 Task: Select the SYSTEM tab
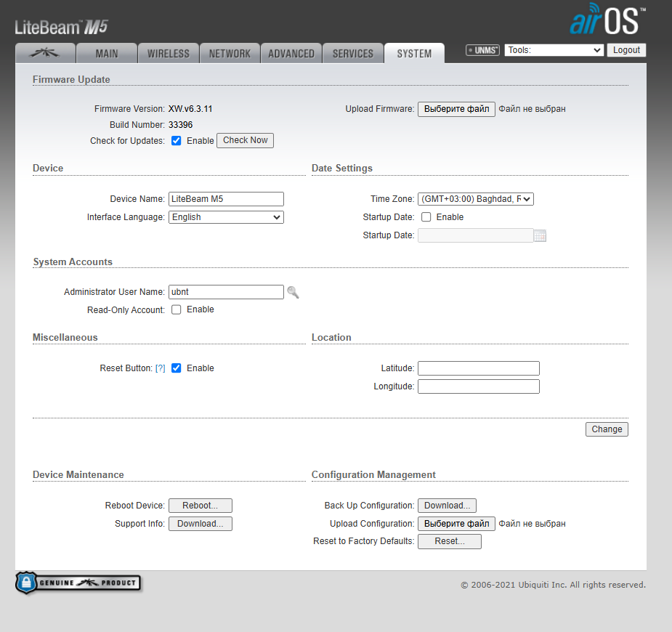414,53
